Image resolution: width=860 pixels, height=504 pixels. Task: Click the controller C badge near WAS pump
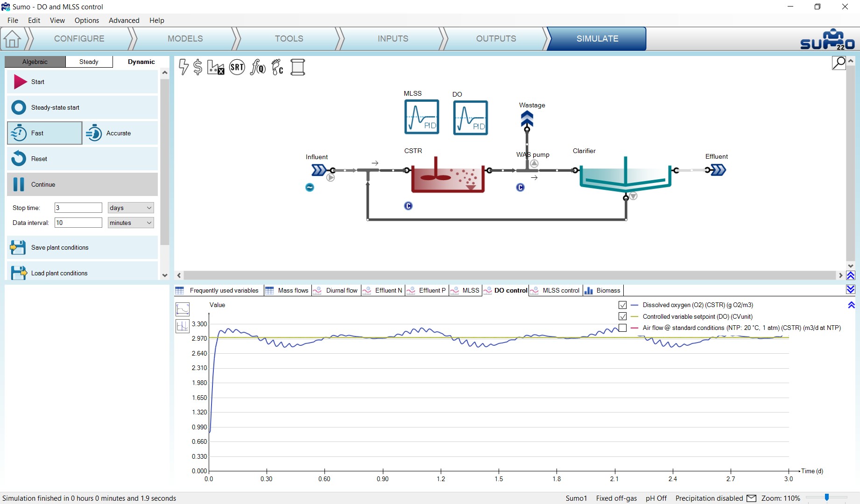tap(521, 188)
